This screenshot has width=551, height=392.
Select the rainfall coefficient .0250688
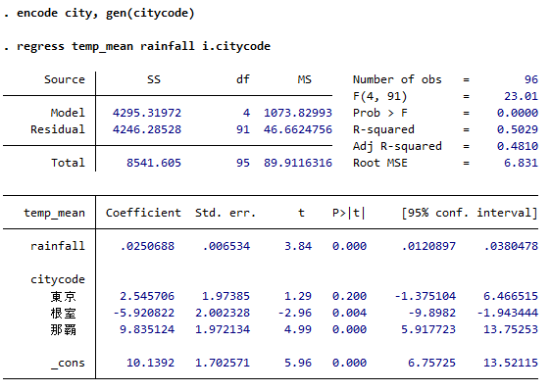pos(147,246)
